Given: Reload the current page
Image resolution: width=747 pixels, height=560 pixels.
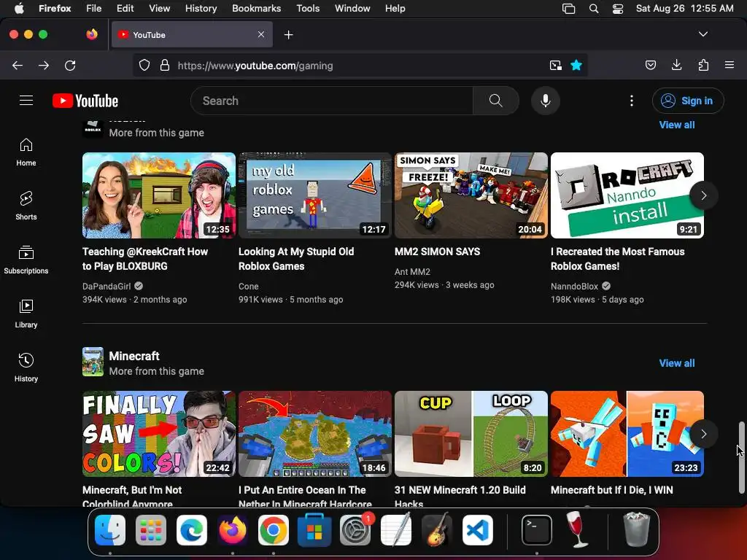Looking at the screenshot, I should click(x=70, y=65).
